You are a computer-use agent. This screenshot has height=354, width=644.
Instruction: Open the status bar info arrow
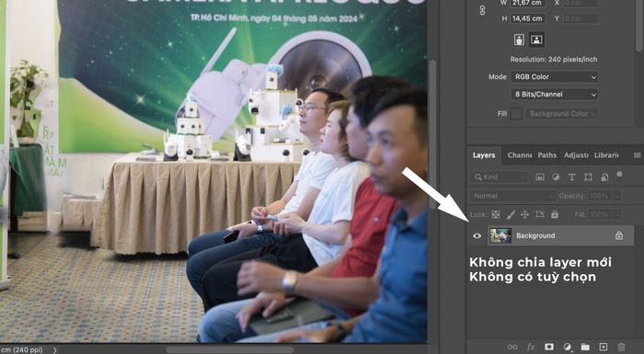pos(54,350)
